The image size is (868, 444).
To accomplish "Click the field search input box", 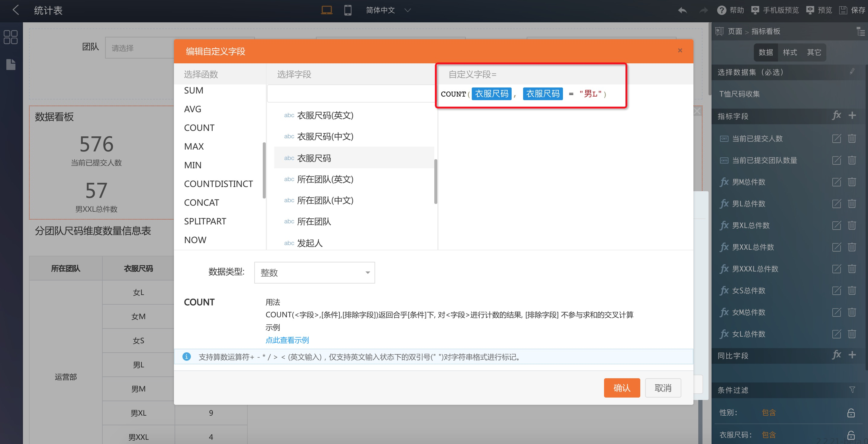I will [x=350, y=94].
